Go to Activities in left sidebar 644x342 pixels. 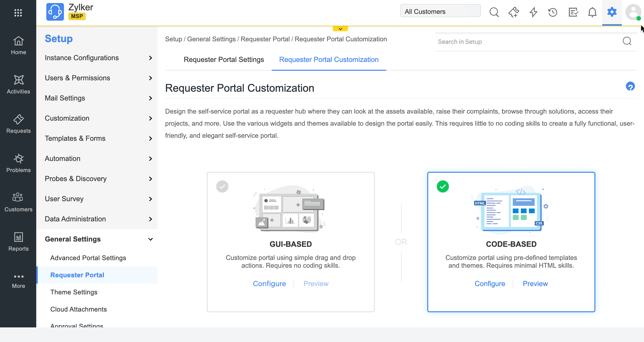pyautogui.click(x=18, y=84)
